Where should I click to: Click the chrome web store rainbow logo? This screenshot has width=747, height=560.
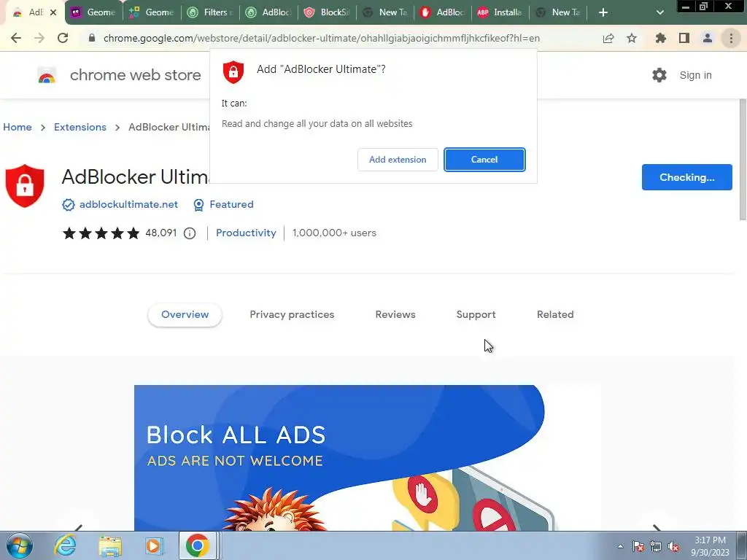[x=47, y=75]
